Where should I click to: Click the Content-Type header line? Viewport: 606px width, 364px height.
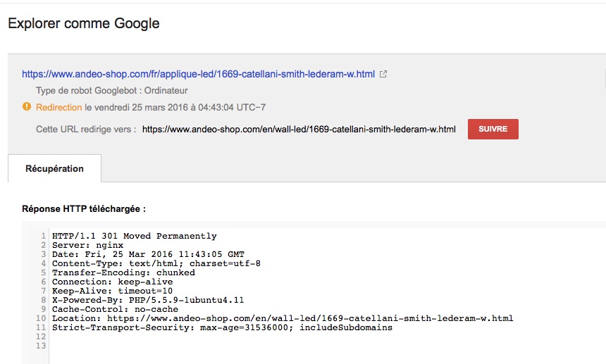(156, 263)
